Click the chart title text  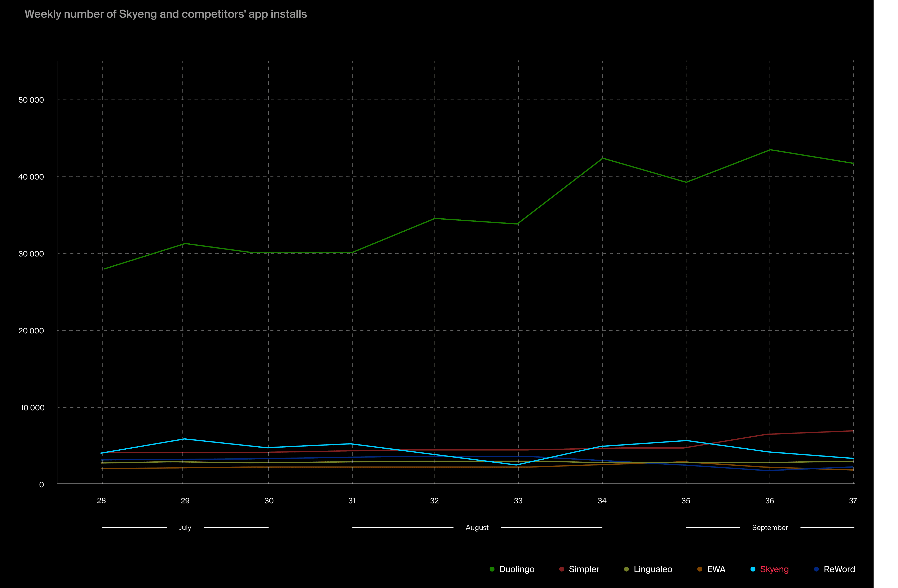click(x=166, y=14)
